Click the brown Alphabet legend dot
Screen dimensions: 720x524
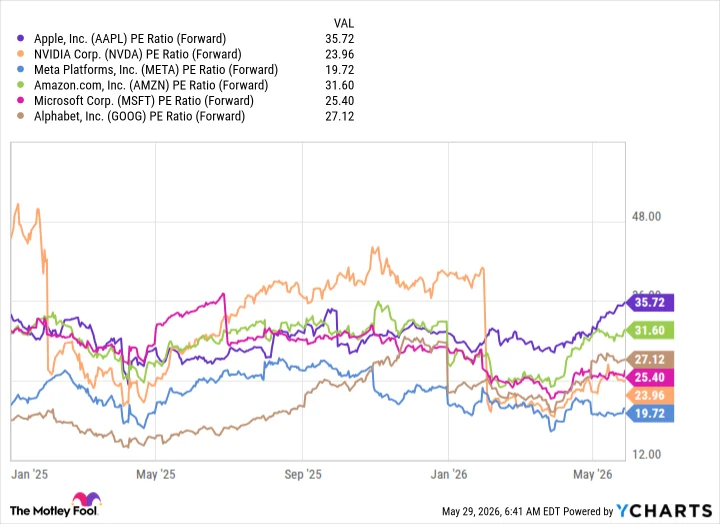20,116
